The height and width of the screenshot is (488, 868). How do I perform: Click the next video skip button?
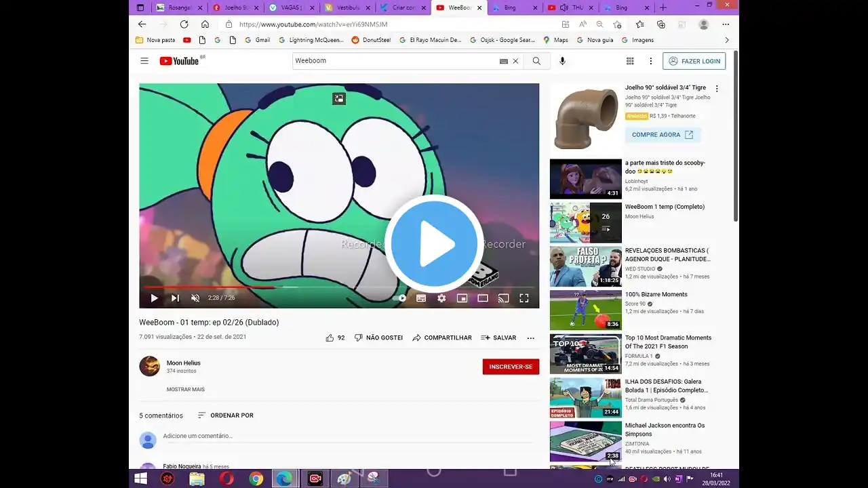(x=175, y=298)
